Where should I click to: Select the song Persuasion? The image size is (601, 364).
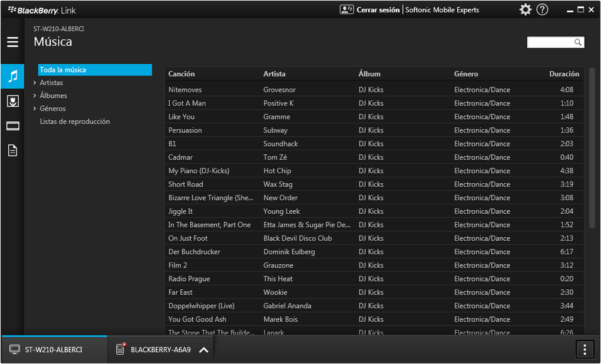tap(185, 130)
